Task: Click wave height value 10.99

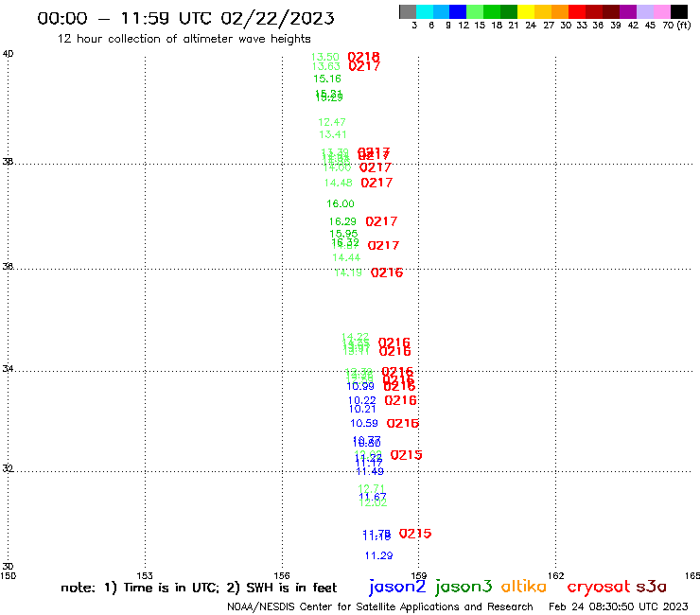Action: [x=360, y=387]
